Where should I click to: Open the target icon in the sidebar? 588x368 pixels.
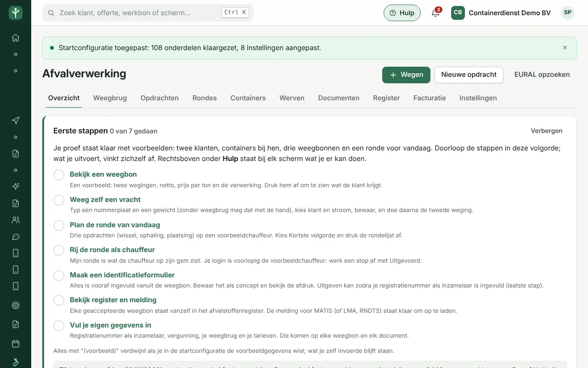coord(16,305)
